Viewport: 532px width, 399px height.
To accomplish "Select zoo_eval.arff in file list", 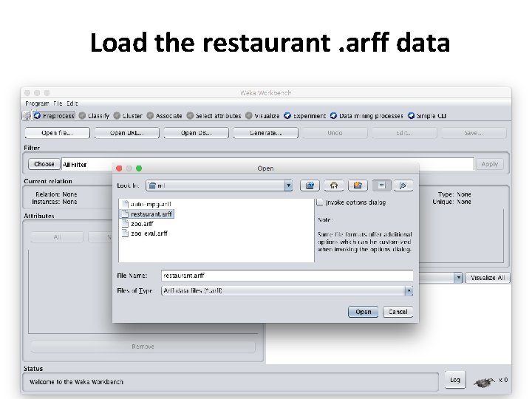I will pos(149,233).
